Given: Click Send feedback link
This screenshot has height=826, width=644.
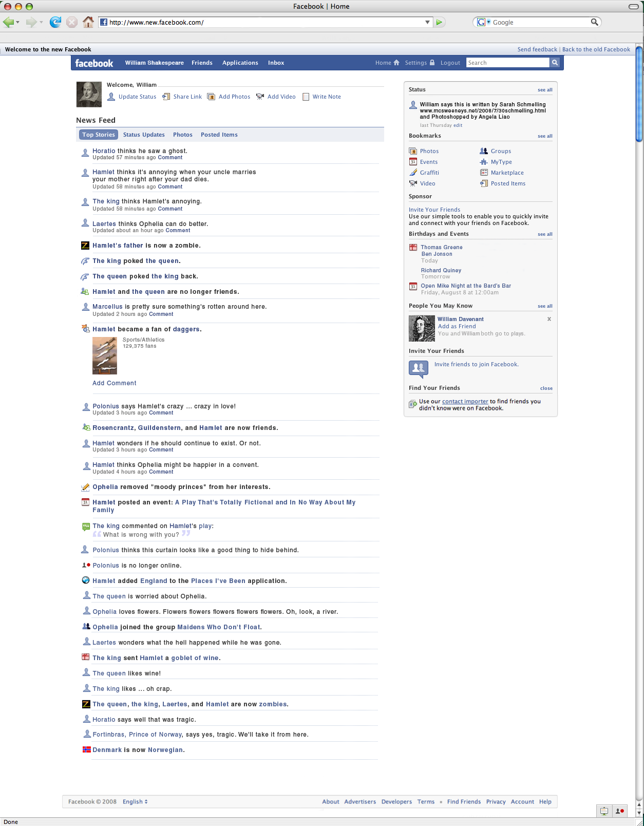Looking at the screenshot, I should (537, 49).
